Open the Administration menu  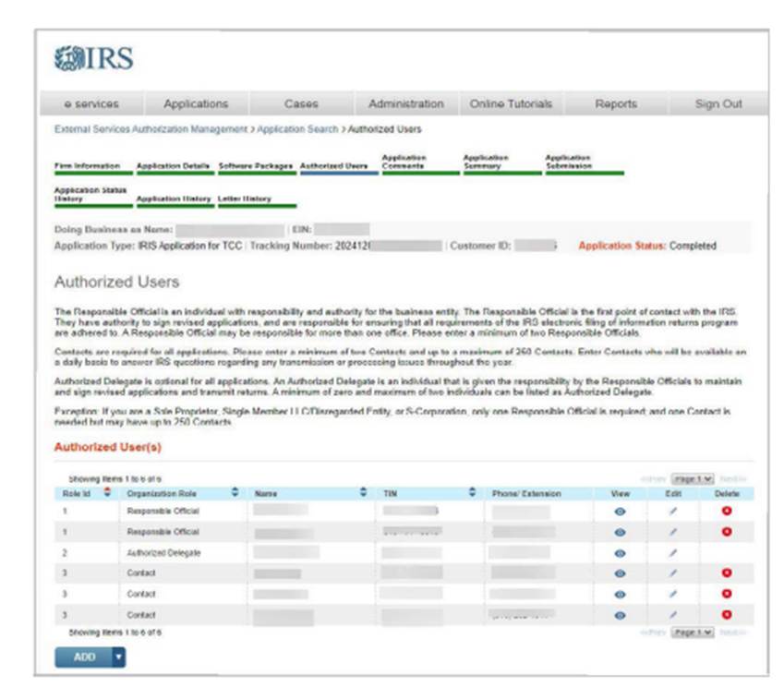tap(406, 104)
